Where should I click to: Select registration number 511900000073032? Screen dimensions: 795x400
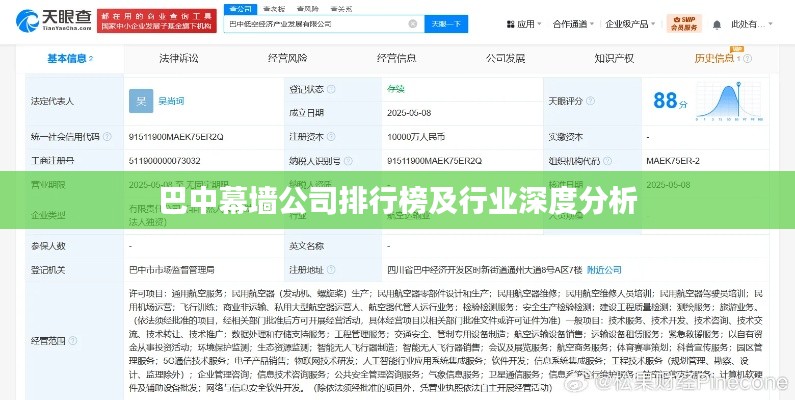(x=164, y=161)
